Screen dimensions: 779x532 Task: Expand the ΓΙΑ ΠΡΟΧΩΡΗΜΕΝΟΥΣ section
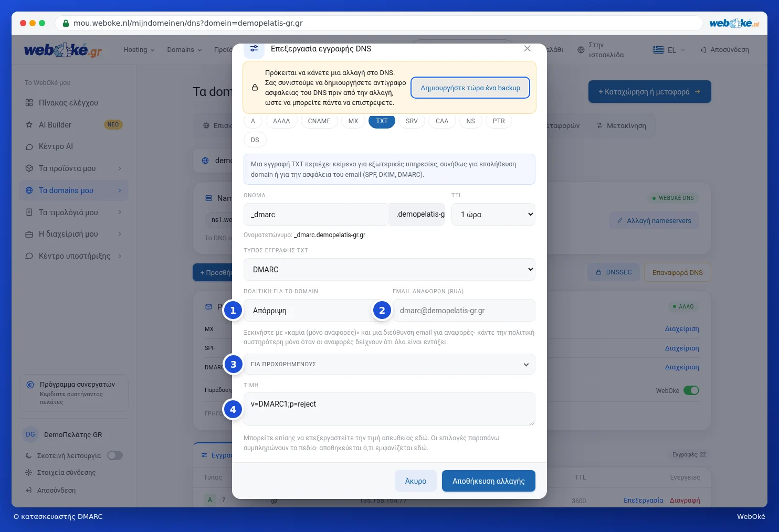click(x=389, y=364)
